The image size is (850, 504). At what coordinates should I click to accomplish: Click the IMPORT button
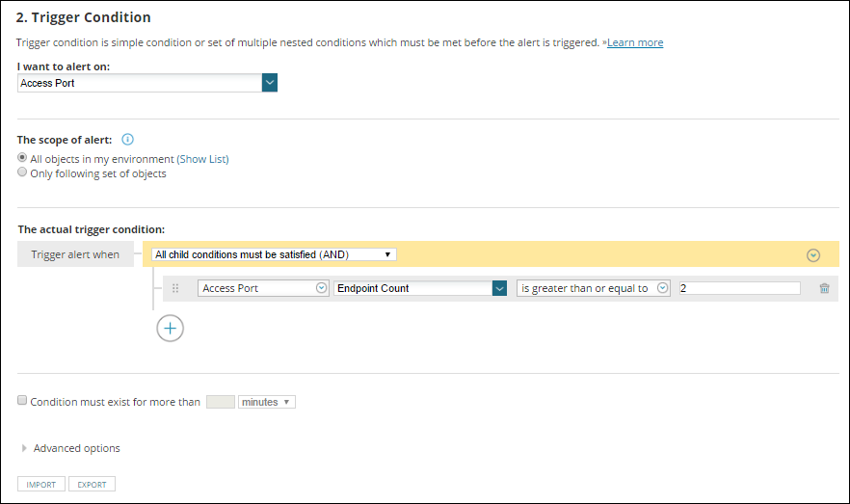click(x=41, y=485)
